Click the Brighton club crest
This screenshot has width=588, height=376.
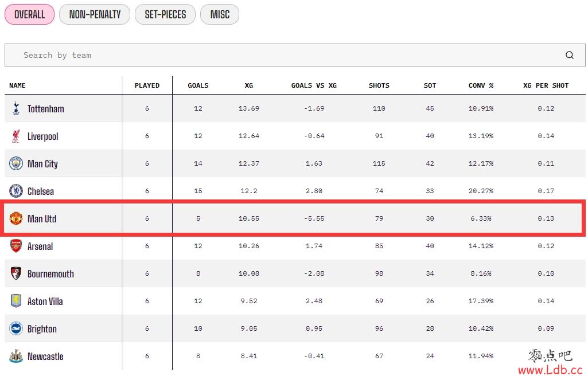[15, 329]
